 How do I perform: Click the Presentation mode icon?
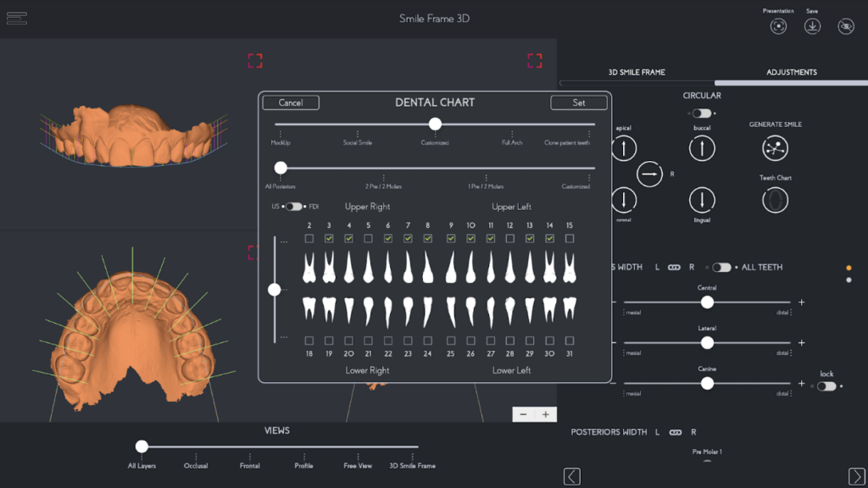click(x=778, y=26)
